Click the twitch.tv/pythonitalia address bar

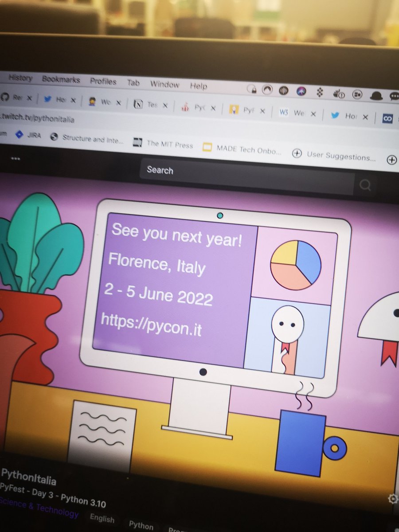37,118
